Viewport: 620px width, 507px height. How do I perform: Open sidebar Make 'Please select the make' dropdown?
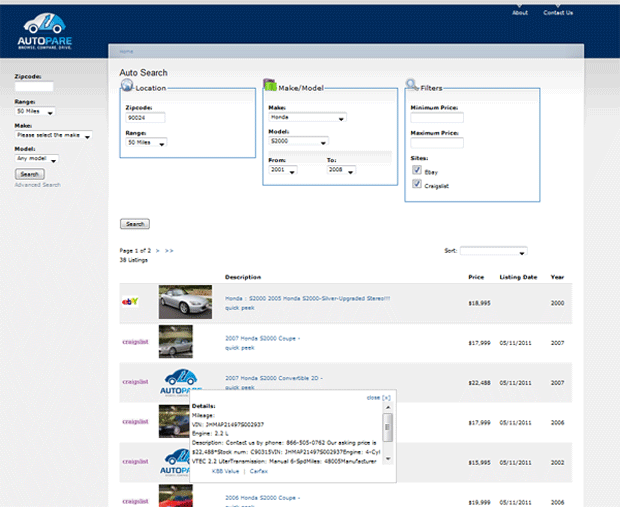(x=53, y=135)
